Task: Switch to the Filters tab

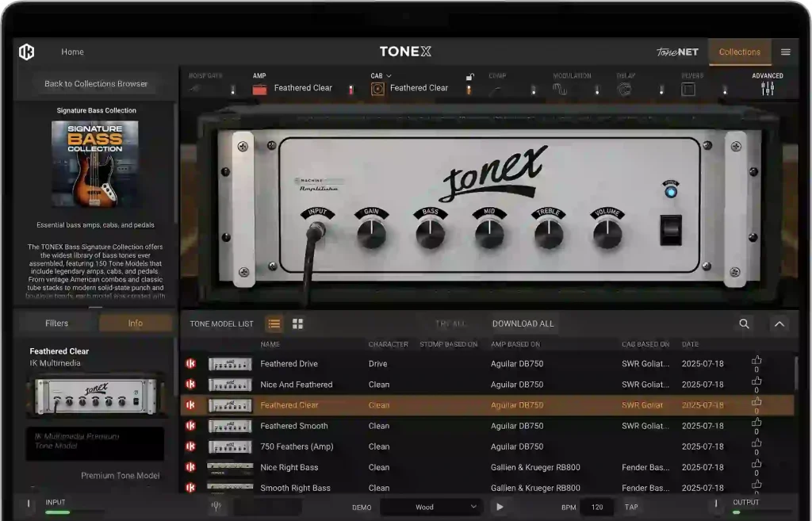Action: (x=56, y=323)
